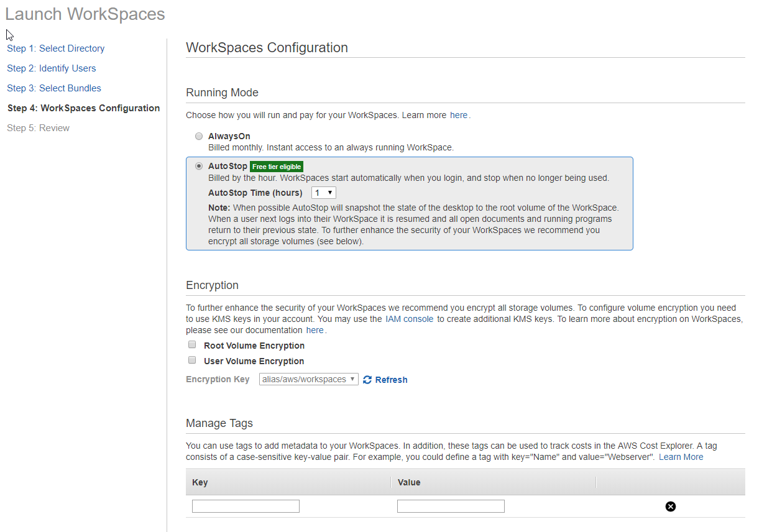772x532 pixels.
Task: Go to Step 1: Select Directory
Action: pyautogui.click(x=55, y=48)
